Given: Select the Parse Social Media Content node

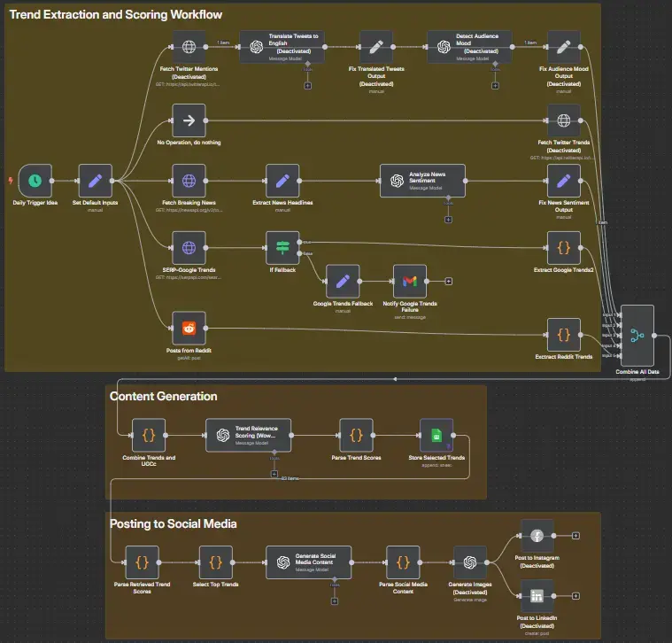Looking at the screenshot, I should (x=403, y=562).
